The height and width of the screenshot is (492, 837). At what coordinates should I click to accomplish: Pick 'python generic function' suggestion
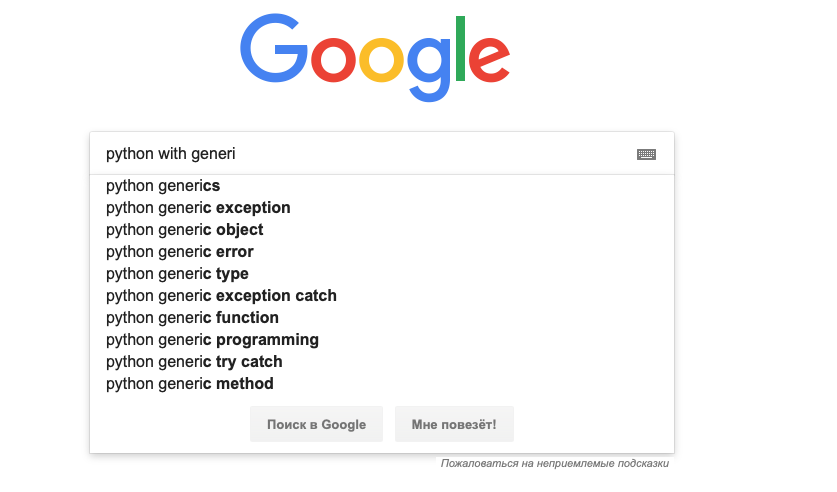coord(382,318)
